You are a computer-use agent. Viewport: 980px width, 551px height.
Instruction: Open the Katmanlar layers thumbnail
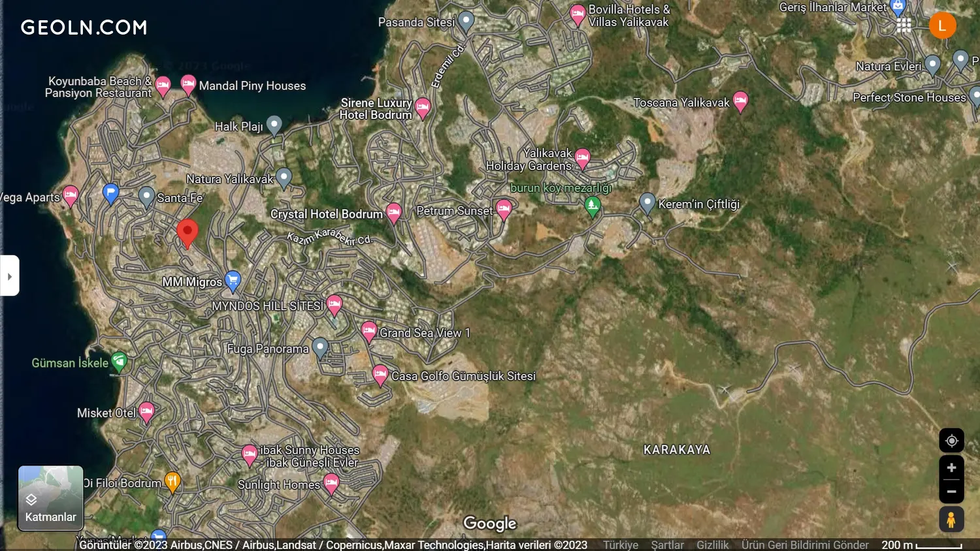[x=50, y=497]
